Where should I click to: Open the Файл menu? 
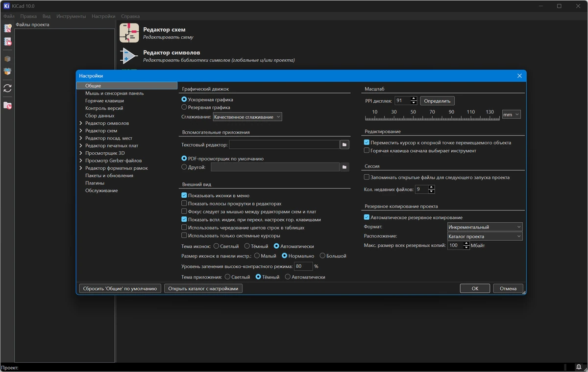pos(9,16)
